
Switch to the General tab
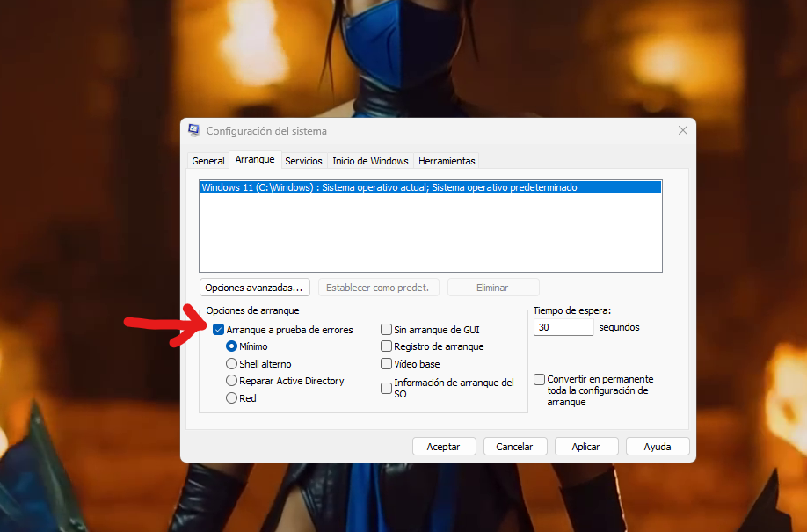tap(208, 161)
